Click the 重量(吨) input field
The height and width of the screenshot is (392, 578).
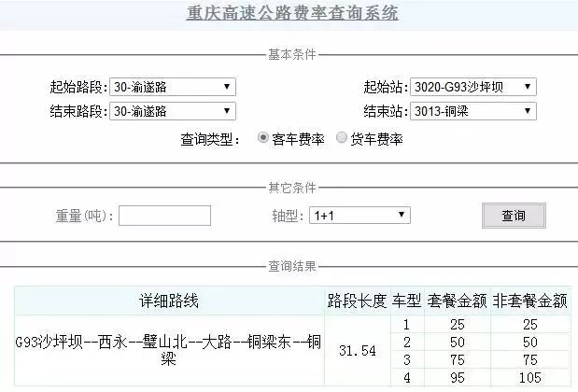(164, 216)
